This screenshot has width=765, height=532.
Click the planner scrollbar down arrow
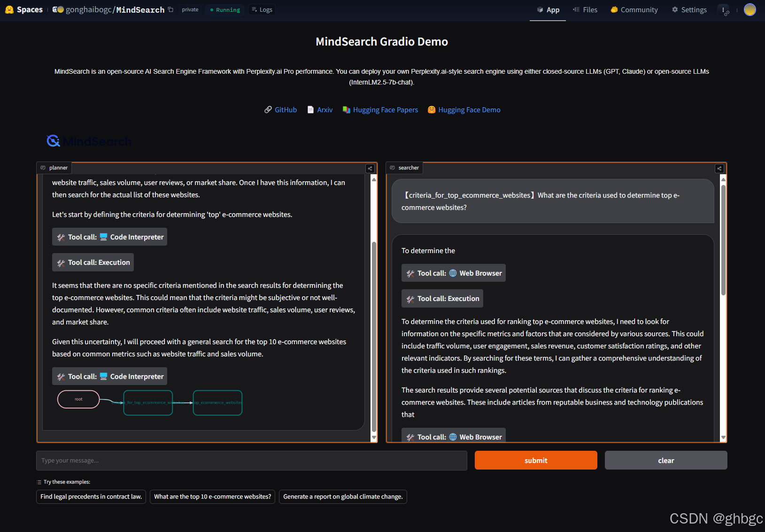click(374, 438)
